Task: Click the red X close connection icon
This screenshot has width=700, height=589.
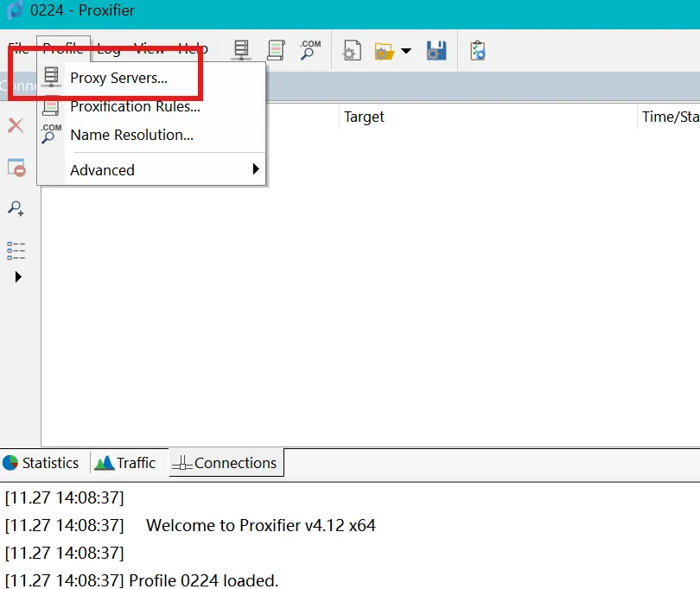Action: pos(16,125)
